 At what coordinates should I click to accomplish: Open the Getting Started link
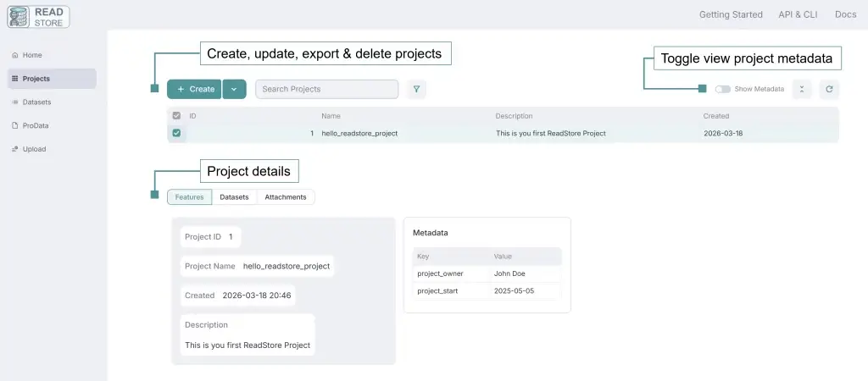tap(731, 14)
